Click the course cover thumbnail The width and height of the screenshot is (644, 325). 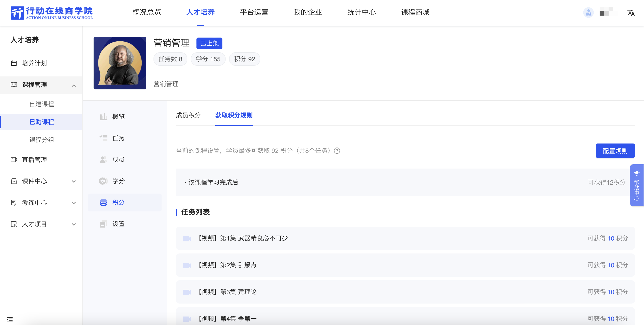point(120,63)
